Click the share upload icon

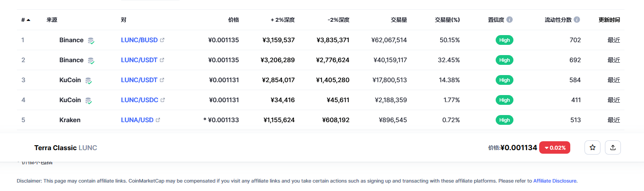[613, 148]
